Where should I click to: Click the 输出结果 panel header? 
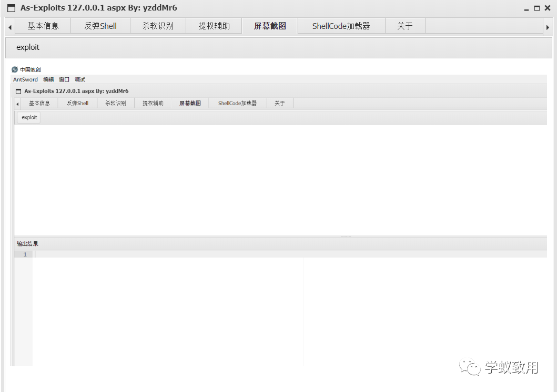pyautogui.click(x=280, y=244)
